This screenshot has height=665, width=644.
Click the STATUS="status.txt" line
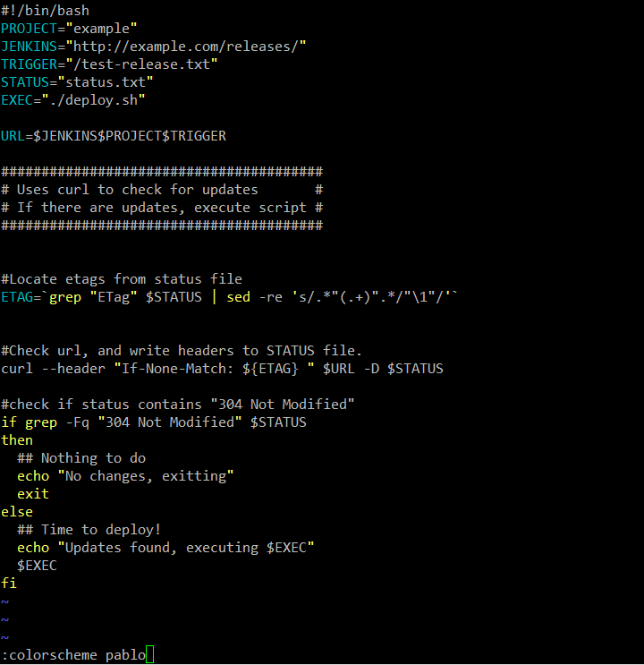pyautogui.click(x=77, y=81)
